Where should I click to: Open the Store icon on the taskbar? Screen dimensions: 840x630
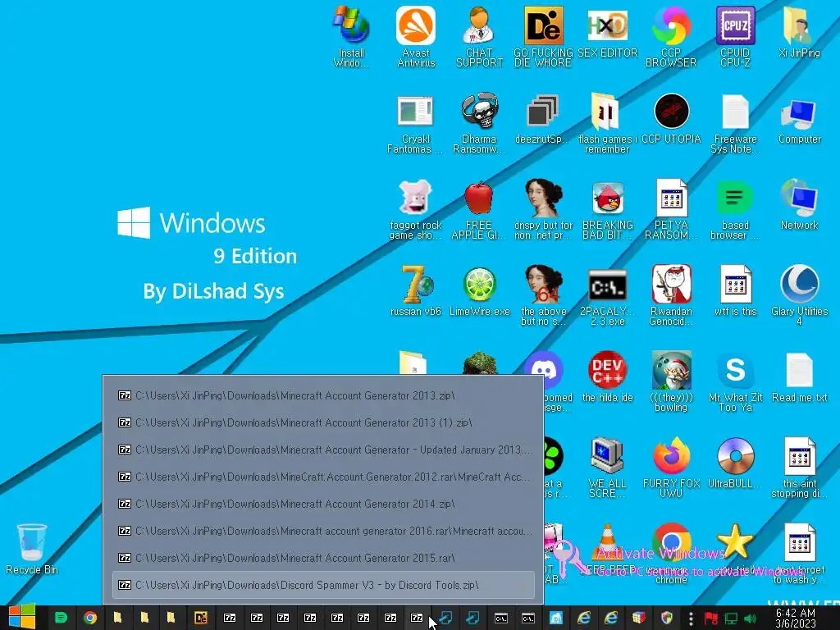coord(555,618)
